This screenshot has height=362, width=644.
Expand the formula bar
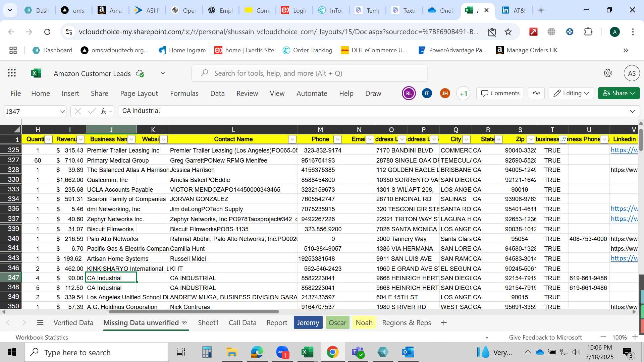(x=633, y=111)
